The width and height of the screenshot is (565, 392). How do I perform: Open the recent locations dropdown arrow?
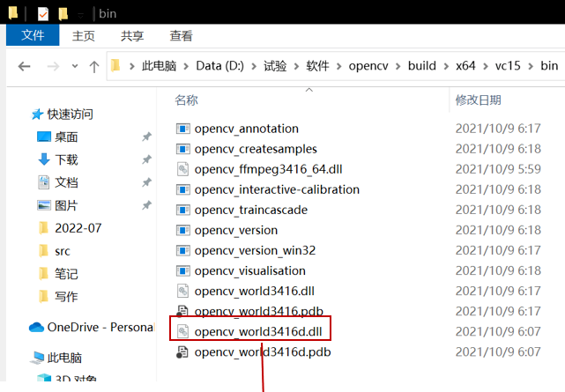(x=75, y=66)
